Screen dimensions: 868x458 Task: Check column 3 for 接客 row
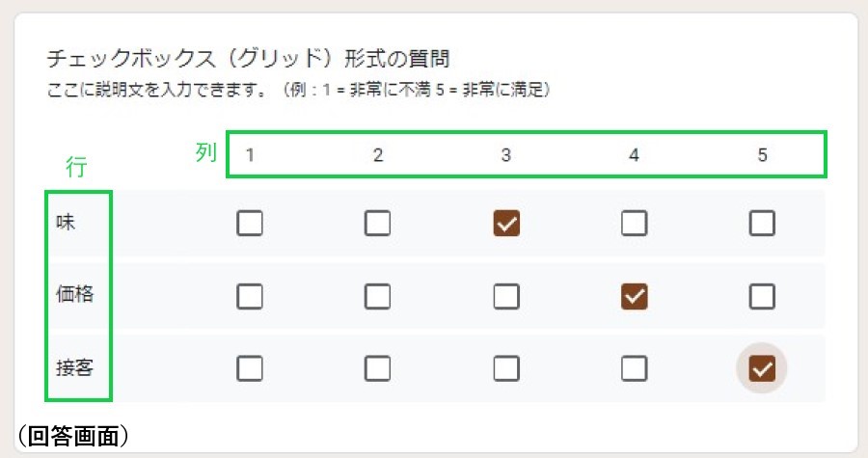pyautogui.click(x=506, y=368)
